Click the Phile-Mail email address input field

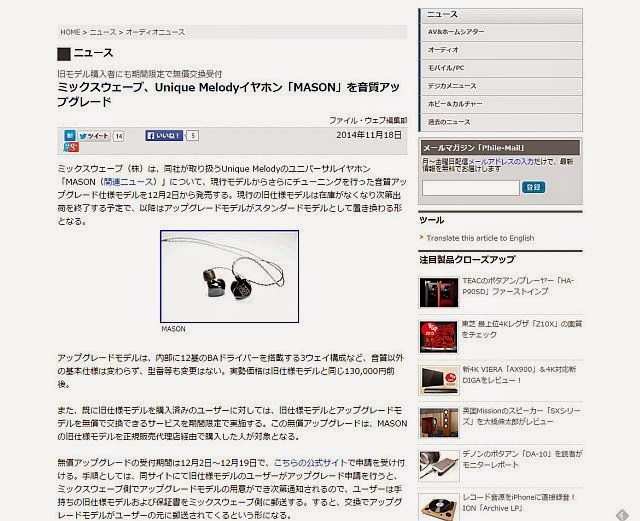(x=471, y=188)
